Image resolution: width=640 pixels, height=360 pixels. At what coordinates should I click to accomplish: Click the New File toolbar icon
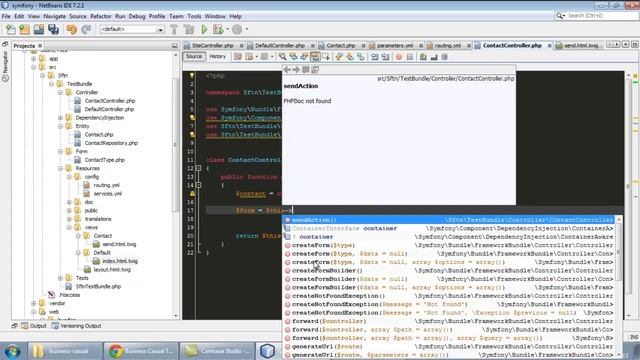tap(11, 29)
